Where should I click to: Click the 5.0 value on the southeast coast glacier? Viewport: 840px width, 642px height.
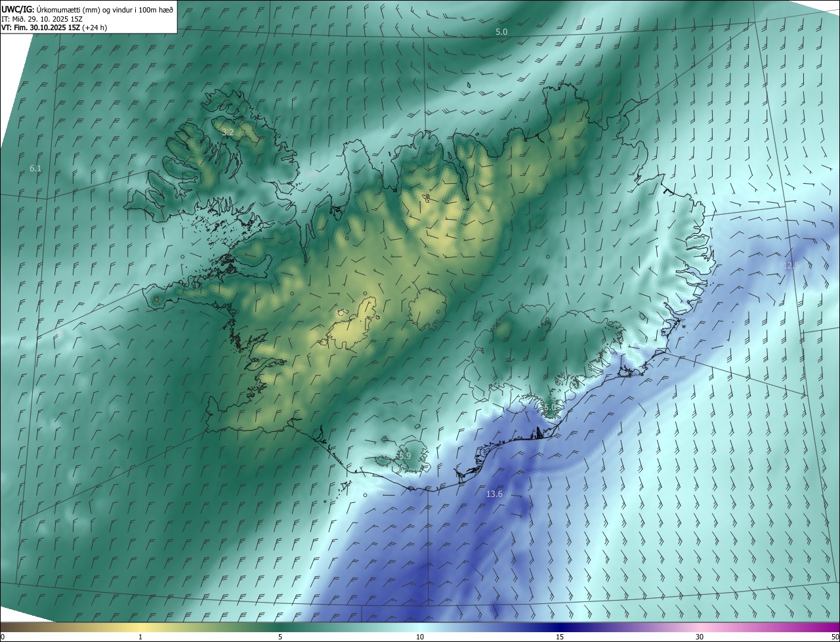tap(549, 408)
